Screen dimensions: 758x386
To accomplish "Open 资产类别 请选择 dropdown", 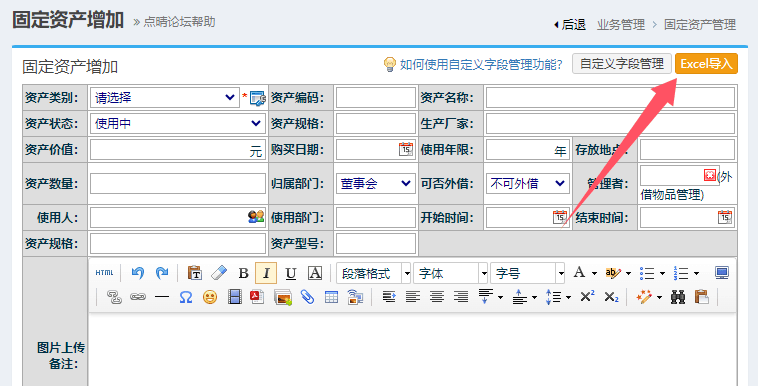I will click(164, 98).
